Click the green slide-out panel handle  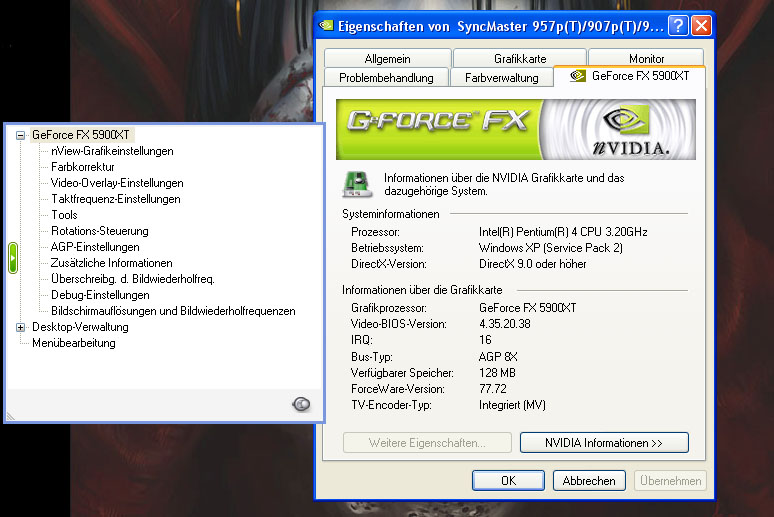coord(13,258)
